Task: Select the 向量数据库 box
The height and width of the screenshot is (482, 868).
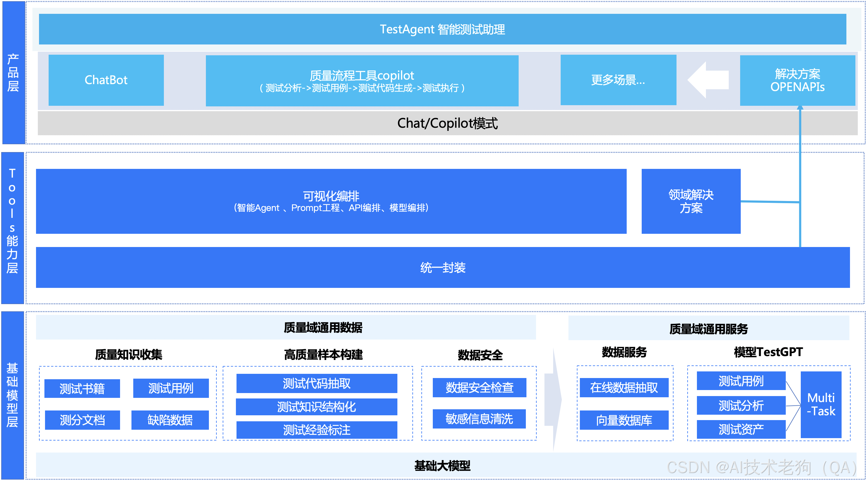Action: 624,420
